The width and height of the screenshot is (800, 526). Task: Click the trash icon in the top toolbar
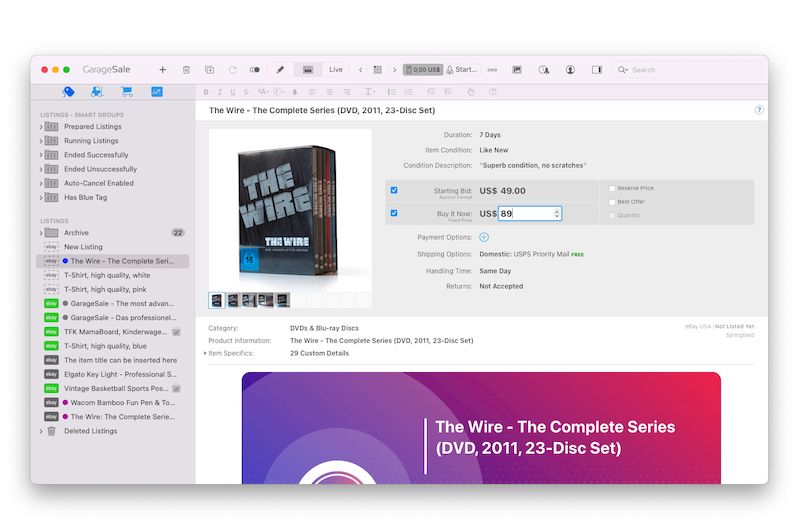pos(186,69)
